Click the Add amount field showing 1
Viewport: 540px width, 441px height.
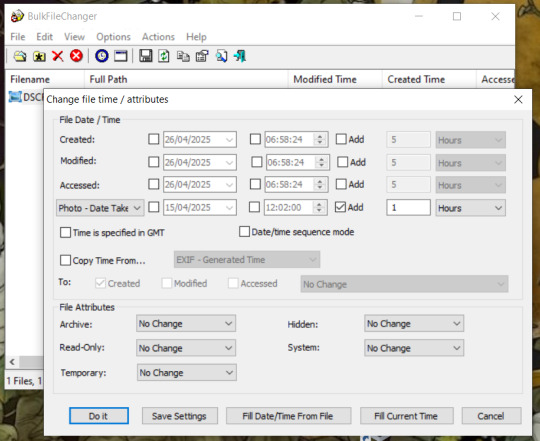(x=408, y=208)
